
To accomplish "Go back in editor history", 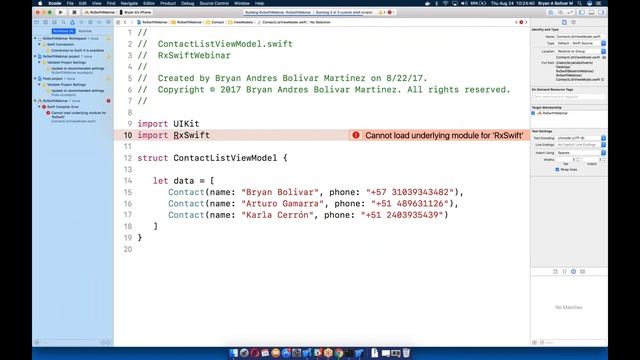I will point(125,22).
